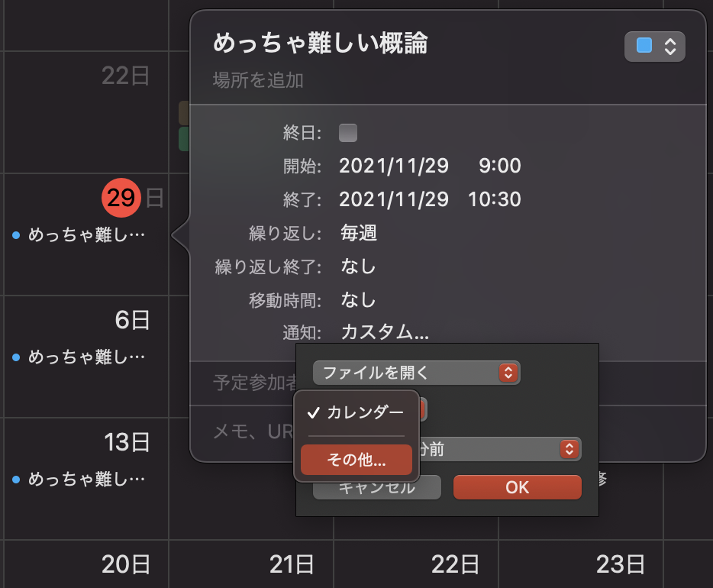This screenshot has height=588, width=713.
Task: Open the 通知 alert option カスタム...
Action: click(x=385, y=333)
